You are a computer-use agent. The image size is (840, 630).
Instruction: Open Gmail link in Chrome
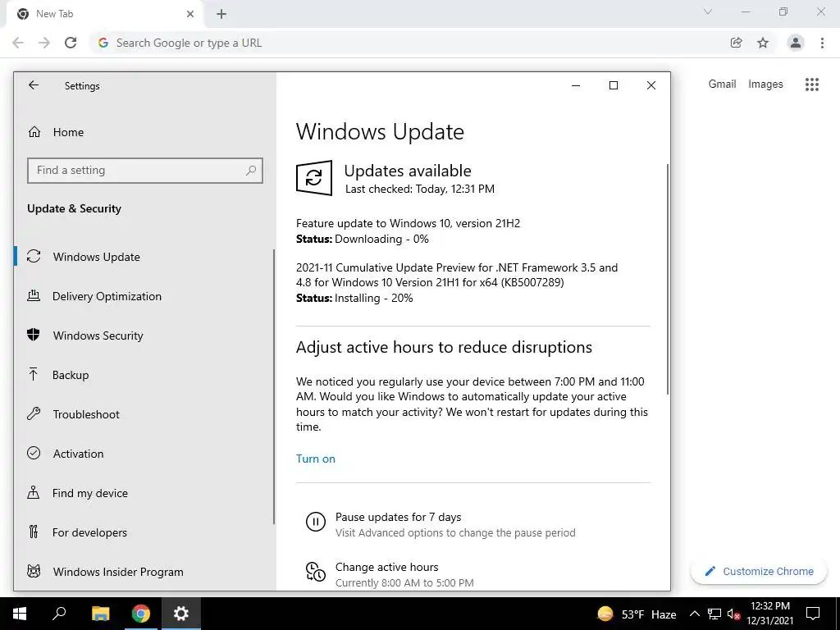click(722, 84)
